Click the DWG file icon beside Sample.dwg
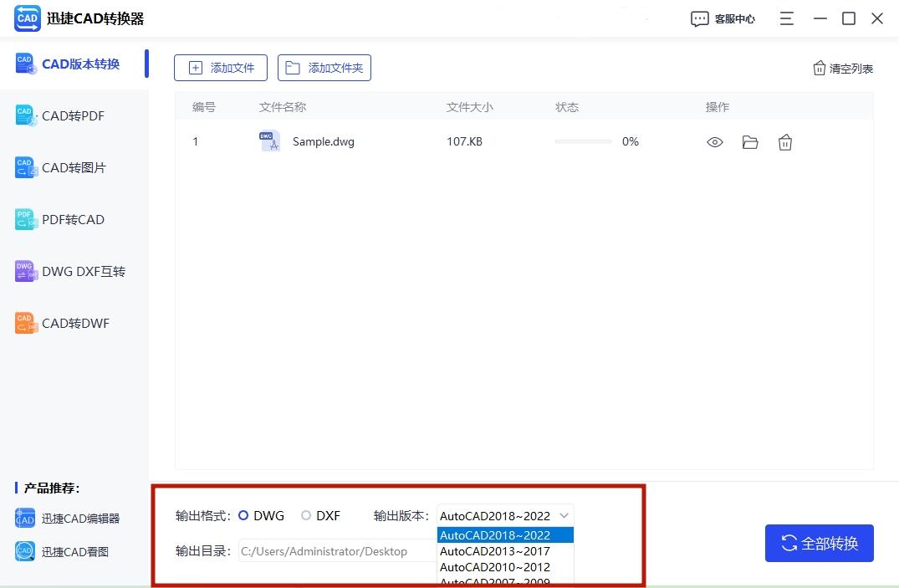The height and width of the screenshot is (588, 899). pyautogui.click(x=269, y=141)
